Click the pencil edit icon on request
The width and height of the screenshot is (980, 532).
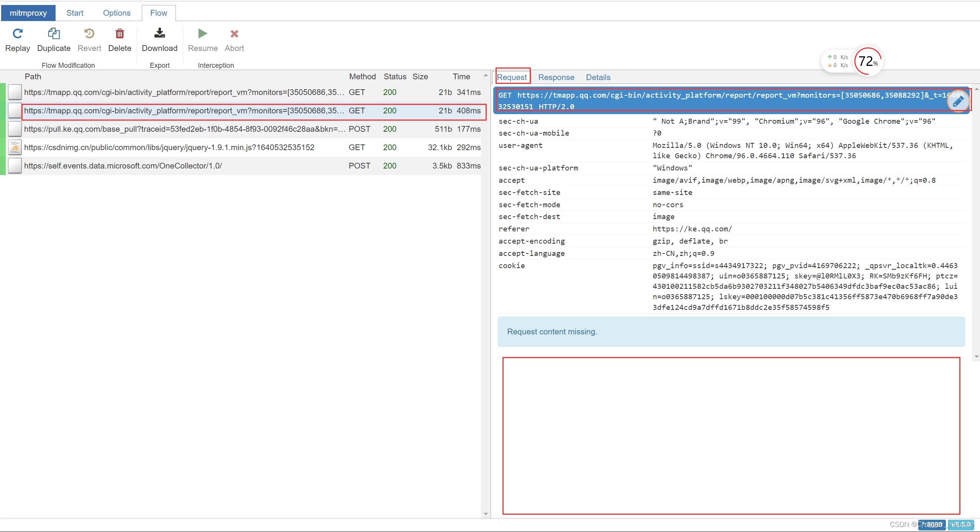958,101
